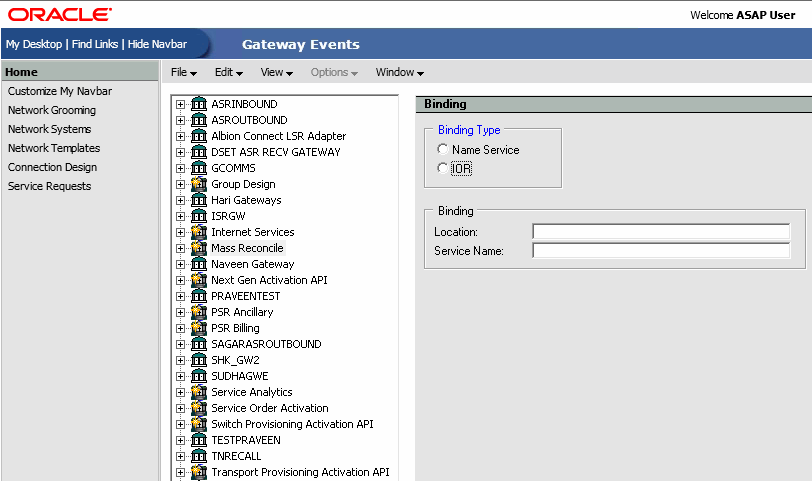Click the Naveen Gateway icon
The height and width of the screenshot is (481, 812).
[199, 265]
